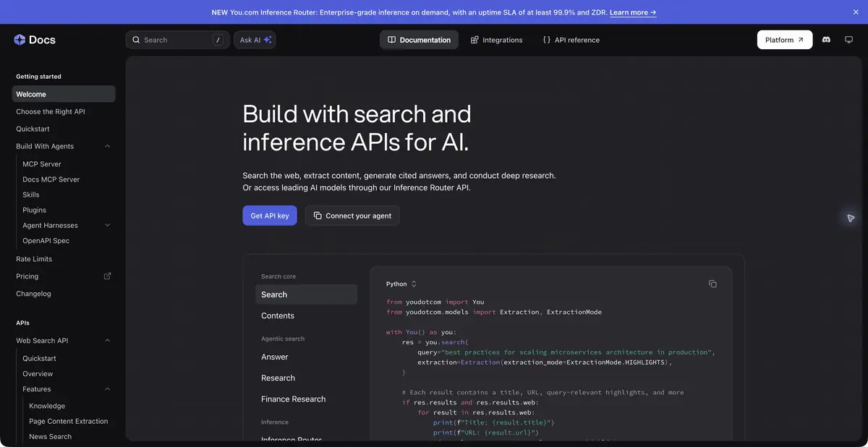Open the Docs MCP Server page
The width and height of the screenshot is (868, 447).
coord(51,179)
